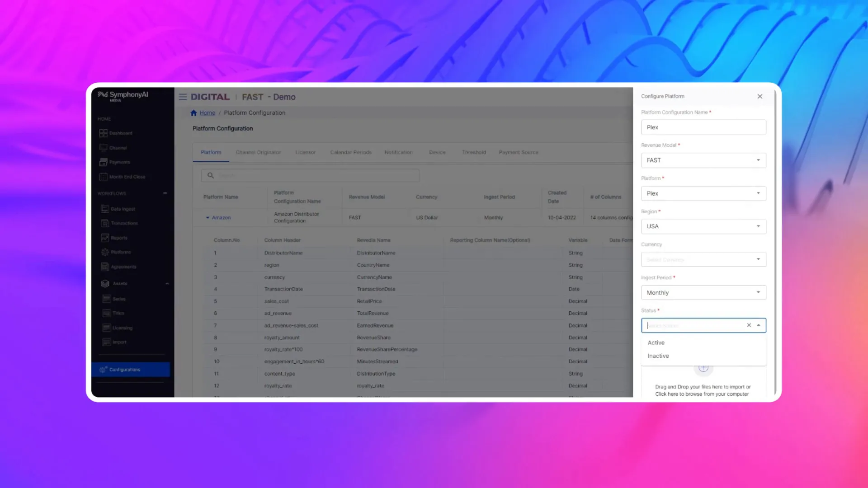This screenshot has width=868, height=488.
Task: Open the Revenue Model dropdown showing FAST
Action: 703,160
